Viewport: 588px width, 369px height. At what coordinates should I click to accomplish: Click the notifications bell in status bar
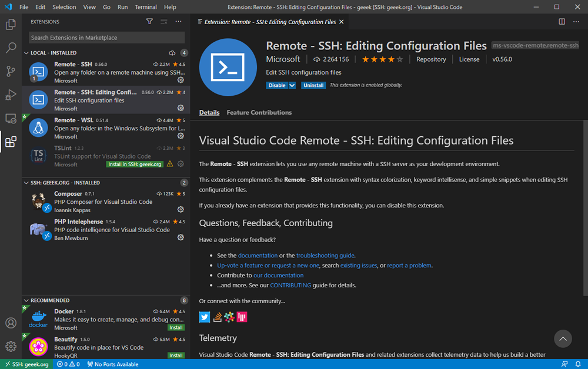pyautogui.click(x=578, y=364)
